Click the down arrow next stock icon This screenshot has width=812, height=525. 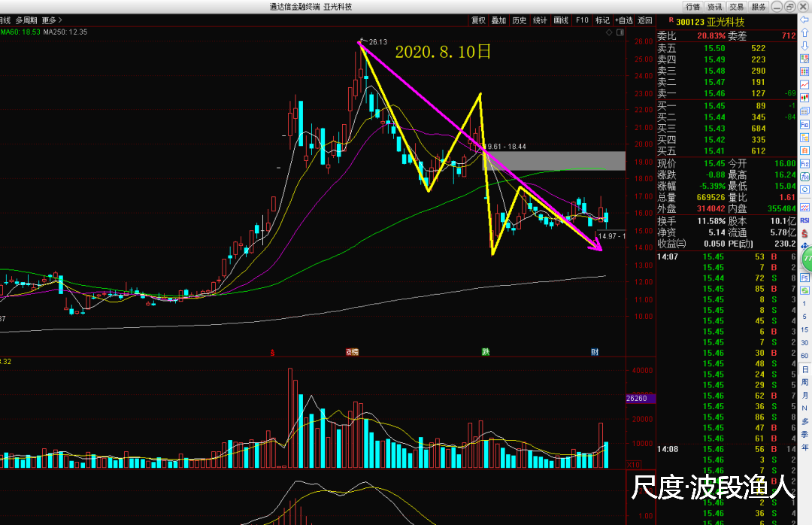(804, 46)
